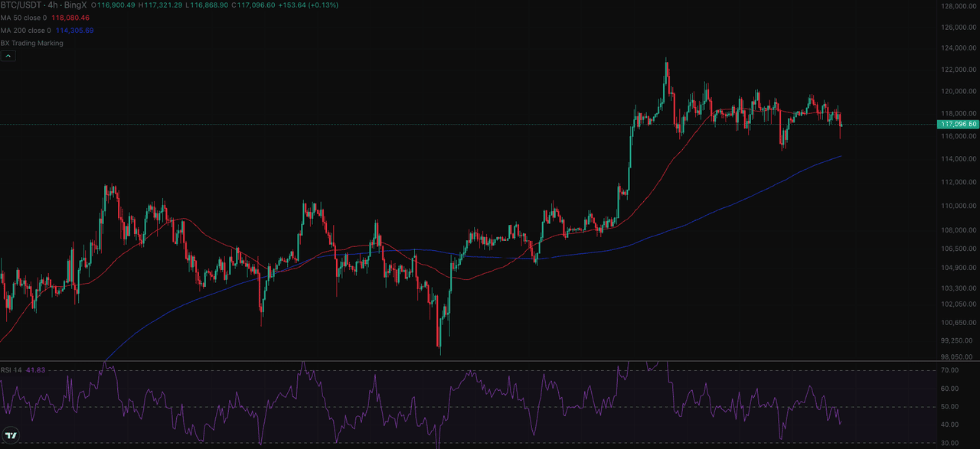Click the 128,000.00 price axis label
Image resolution: width=980 pixels, height=449 pixels.
pyautogui.click(x=959, y=6)
